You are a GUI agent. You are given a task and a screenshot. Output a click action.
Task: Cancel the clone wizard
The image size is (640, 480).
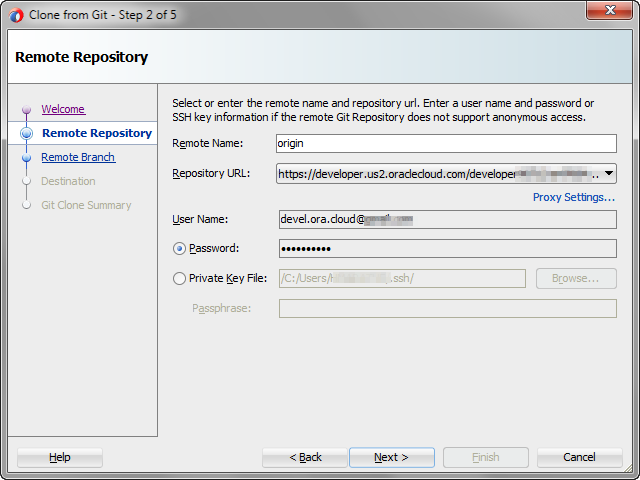point(579,457)
